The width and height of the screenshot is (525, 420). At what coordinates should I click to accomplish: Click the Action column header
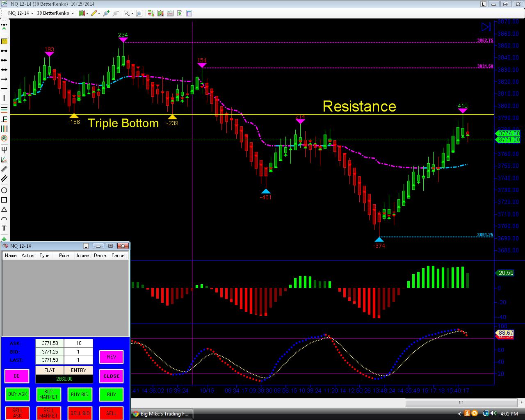28,256
